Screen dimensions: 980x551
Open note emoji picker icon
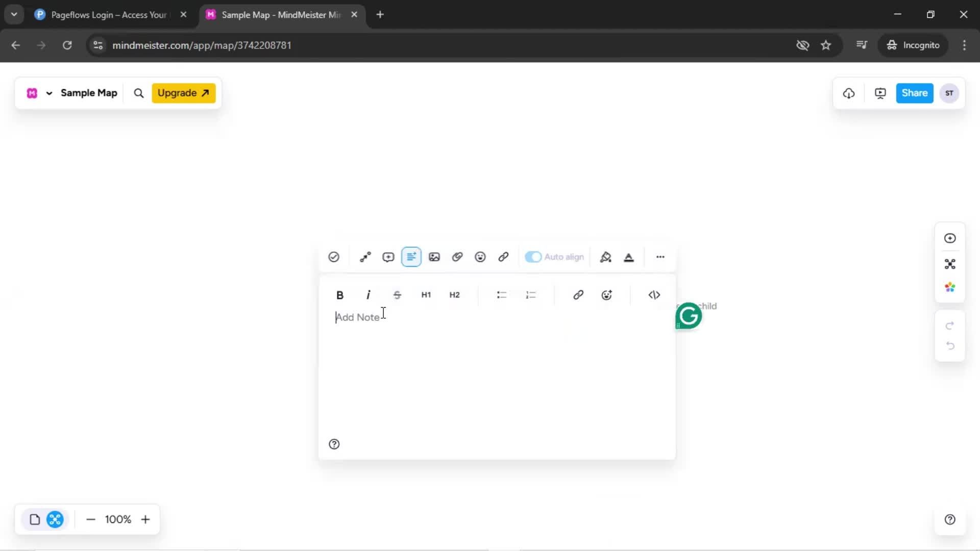(607, 295)
